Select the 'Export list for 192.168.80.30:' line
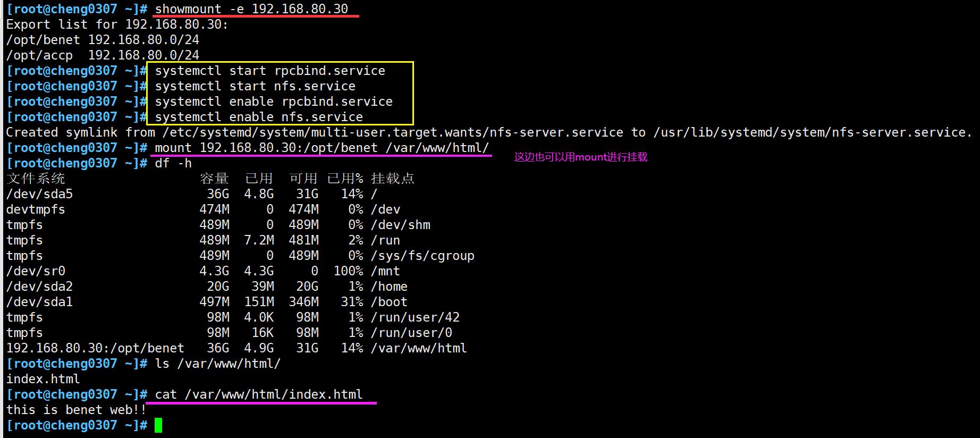The width and height of the screenshot is (980, 438). (x=117, y=24)
